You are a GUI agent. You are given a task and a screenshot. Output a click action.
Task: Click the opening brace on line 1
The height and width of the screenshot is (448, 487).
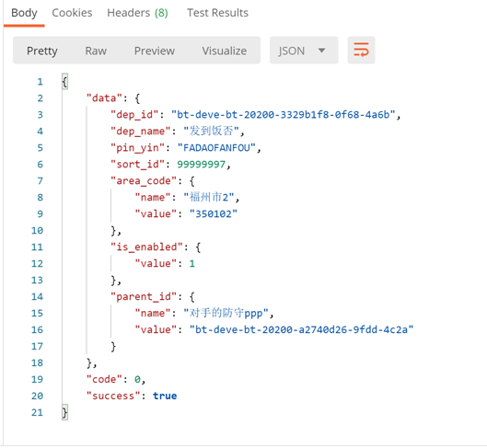tap(64, 82)
